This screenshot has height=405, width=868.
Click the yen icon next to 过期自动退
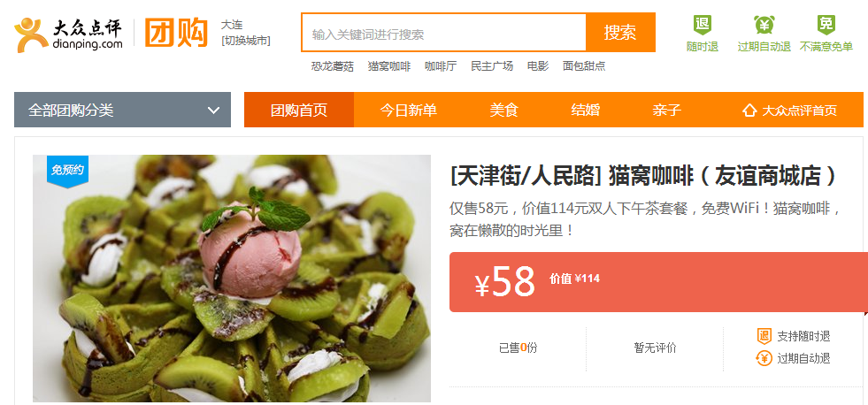[764, 358]
